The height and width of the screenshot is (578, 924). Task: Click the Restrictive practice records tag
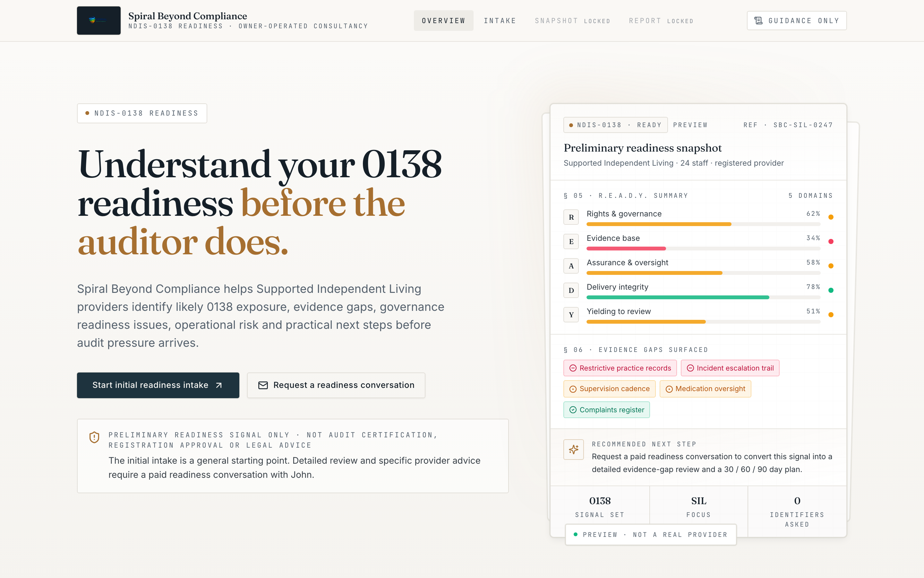[x=620, y=368]
